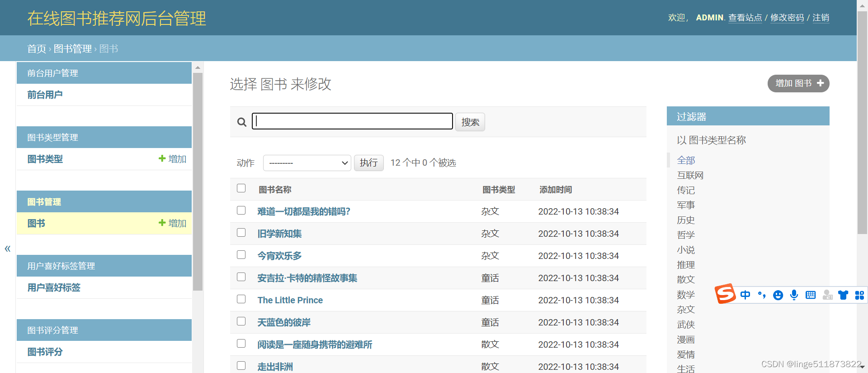
Task: Click the 增加 图书 button
Action: tap(798, 83)
